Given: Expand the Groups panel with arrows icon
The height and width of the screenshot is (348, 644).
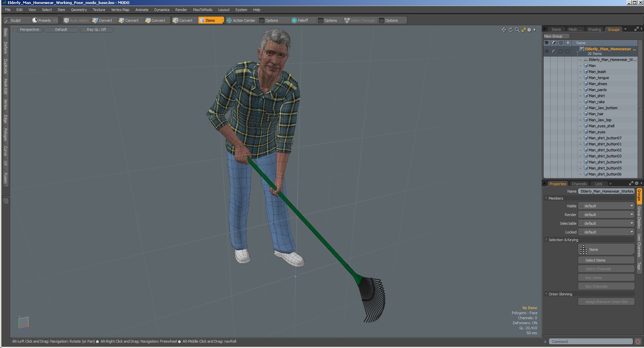Looking at the screenshot, I should pyautogui.click(x=636, y=29).
